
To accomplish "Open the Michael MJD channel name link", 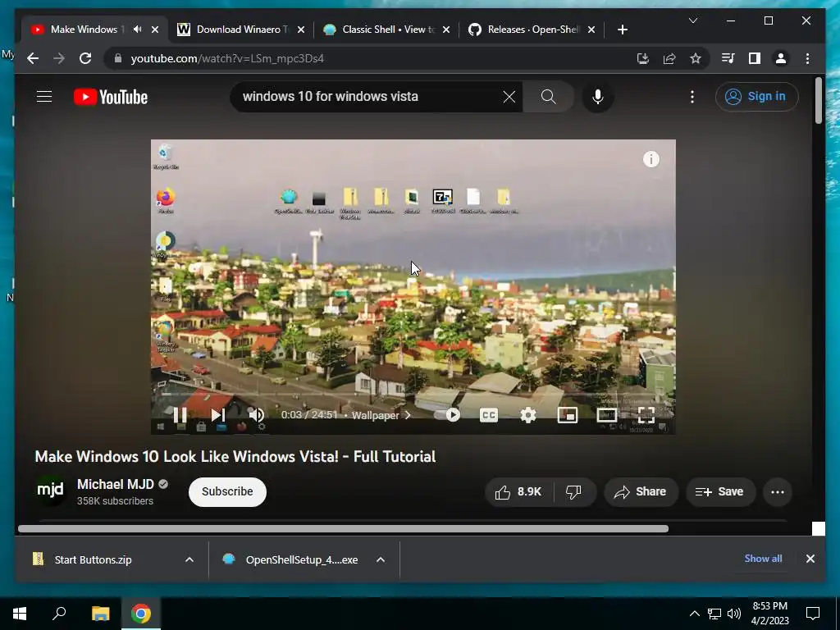I will 115,484.
